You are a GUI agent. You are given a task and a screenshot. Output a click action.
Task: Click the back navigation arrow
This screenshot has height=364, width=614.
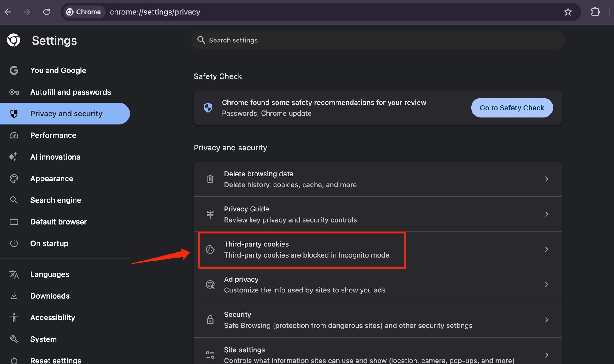click(x=8, y=12)
